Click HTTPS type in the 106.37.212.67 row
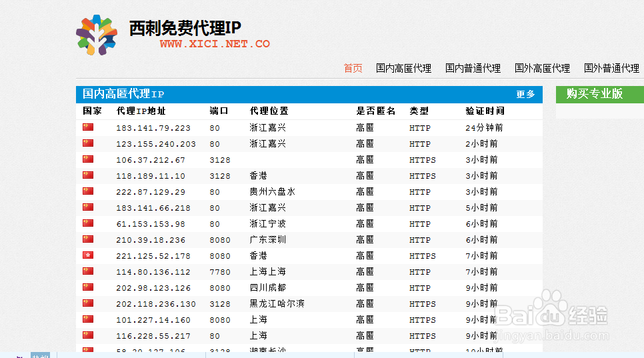Viewport: 644px width, 358px height. pyautogui.click(x=422, y=160)
